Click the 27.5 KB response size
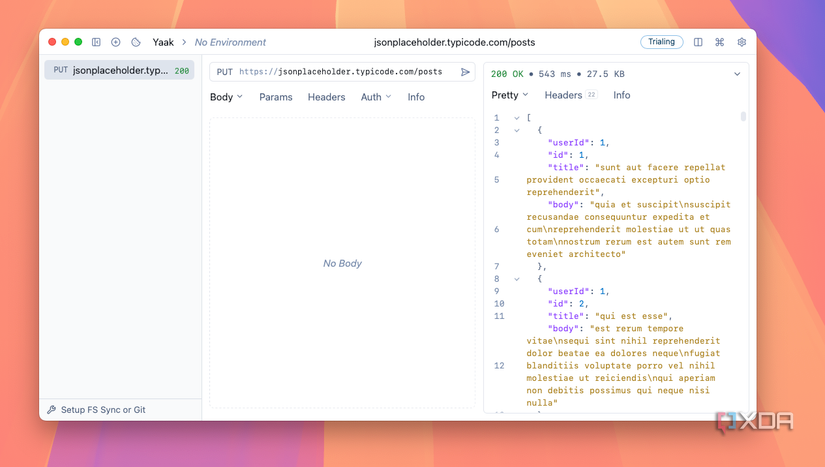Viewport: 825px width, 467px height. (x=606, y=74)
